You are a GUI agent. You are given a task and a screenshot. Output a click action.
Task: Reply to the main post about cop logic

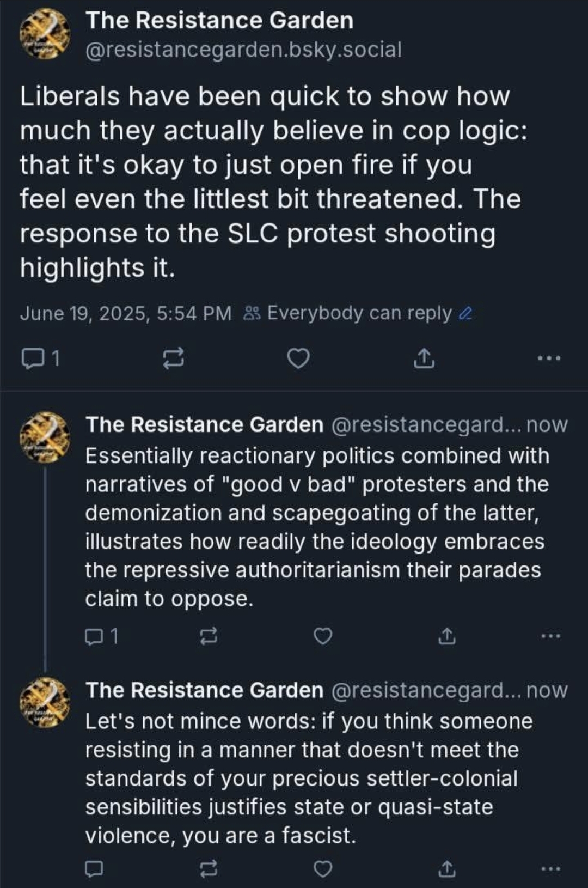[32, 358]
